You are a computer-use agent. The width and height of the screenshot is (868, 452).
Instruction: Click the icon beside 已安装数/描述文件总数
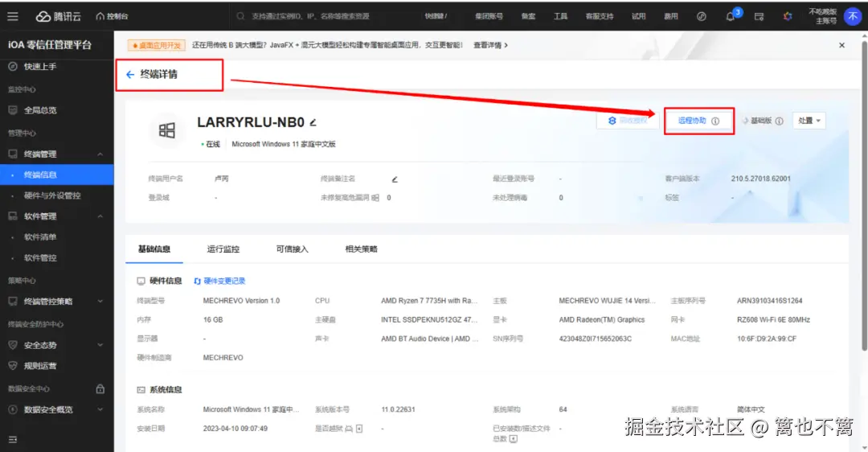[x=513, y=438]
